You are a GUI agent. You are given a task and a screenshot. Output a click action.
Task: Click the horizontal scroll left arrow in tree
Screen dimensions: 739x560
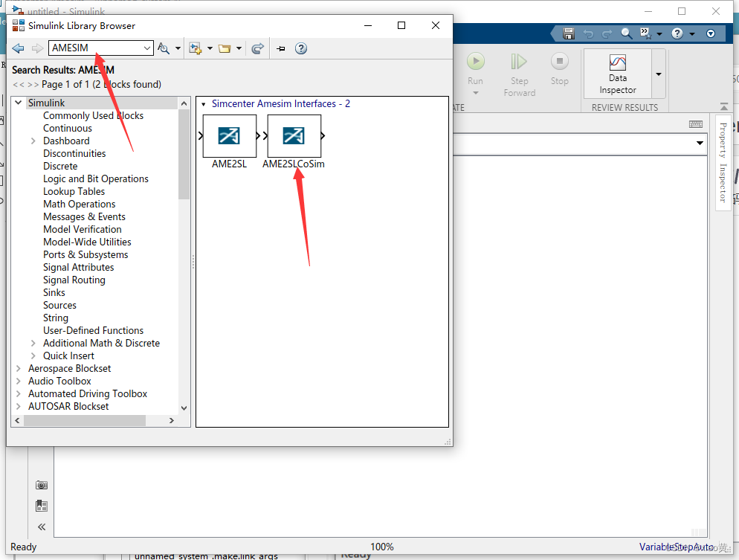click(x=17, y=420)
